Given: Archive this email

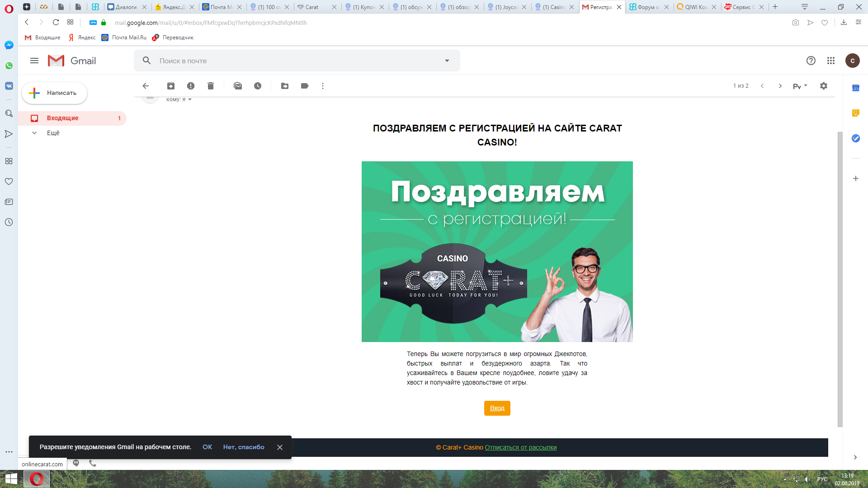Looking at the screenshot, I should pyautogui.click(x=171, y=86).
